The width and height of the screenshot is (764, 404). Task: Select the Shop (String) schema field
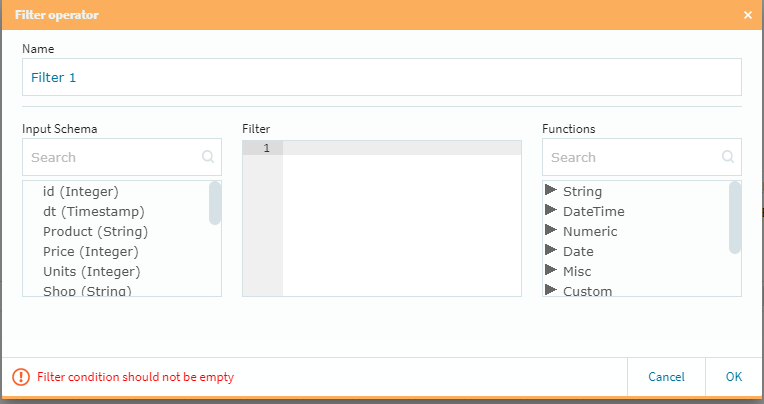87,290
